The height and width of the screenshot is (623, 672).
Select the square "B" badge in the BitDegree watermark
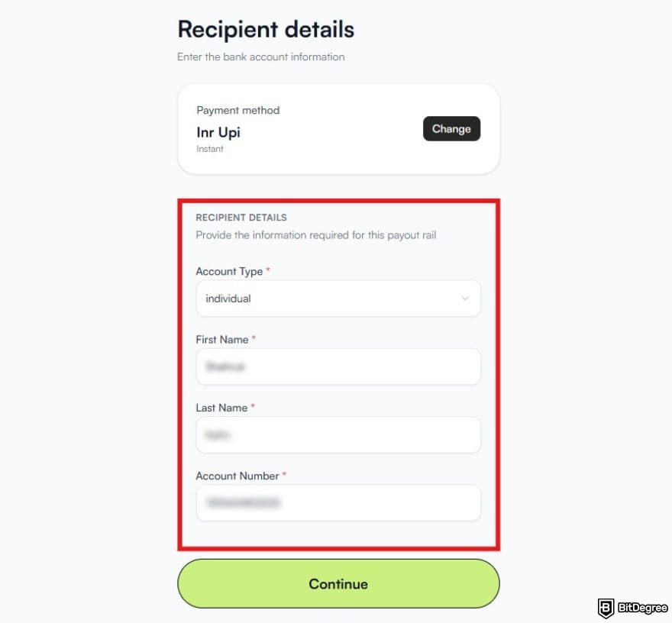tap(606, 608)
